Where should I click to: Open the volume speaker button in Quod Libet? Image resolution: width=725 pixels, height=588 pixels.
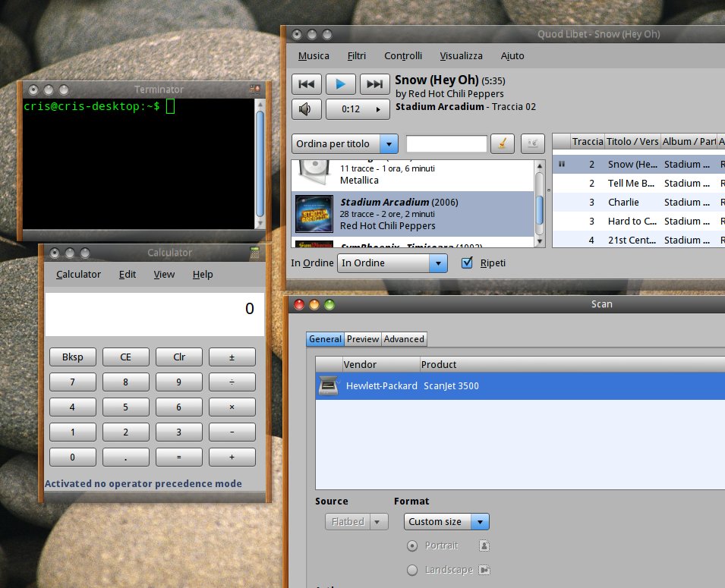point(307,109)
